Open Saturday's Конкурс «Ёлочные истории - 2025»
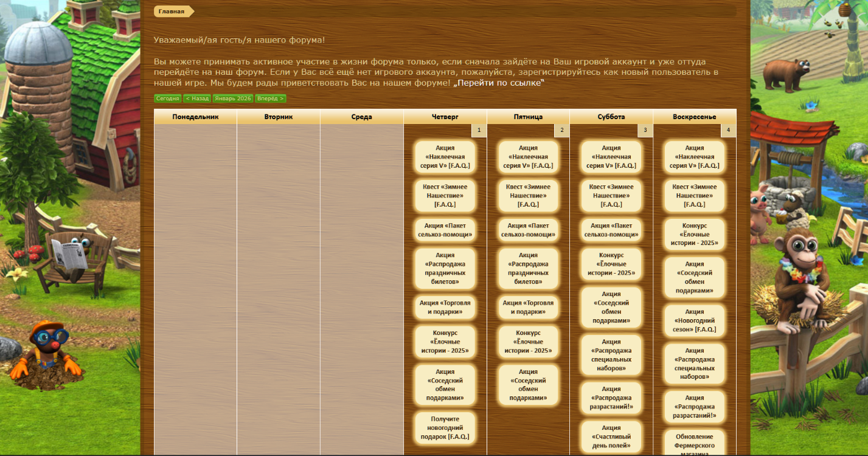The width and height of the screenshot is (868, 456). click(x=611, y=264)
